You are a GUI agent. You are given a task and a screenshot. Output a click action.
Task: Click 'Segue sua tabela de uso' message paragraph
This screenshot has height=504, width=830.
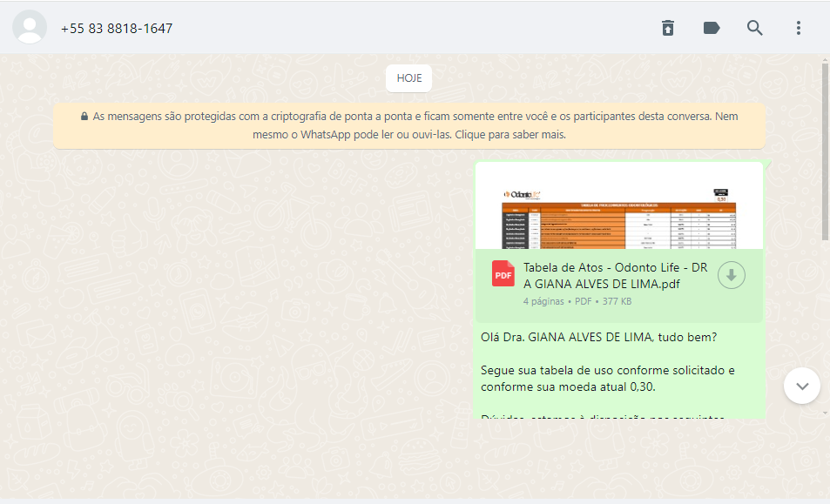pyautogui.click(x=608, y=379)
